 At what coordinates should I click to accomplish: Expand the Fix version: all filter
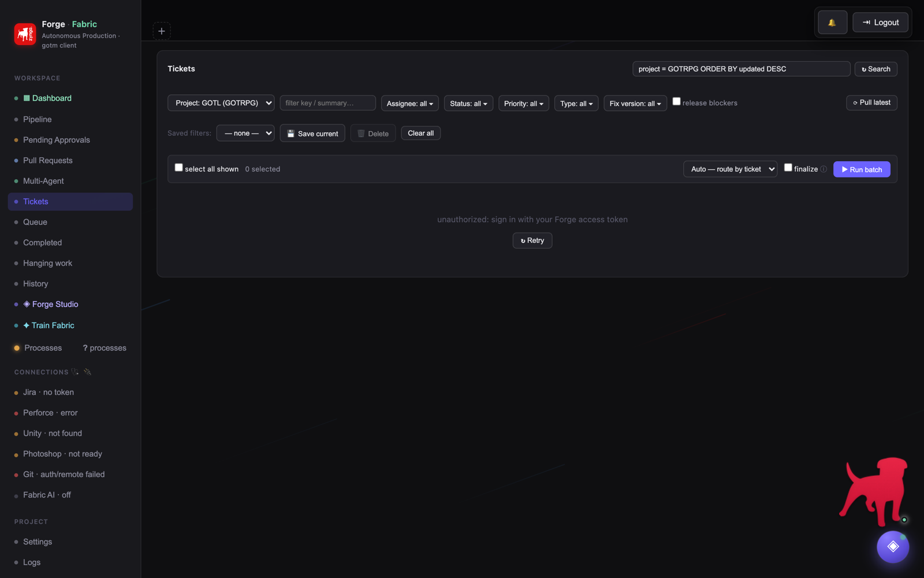635,103
